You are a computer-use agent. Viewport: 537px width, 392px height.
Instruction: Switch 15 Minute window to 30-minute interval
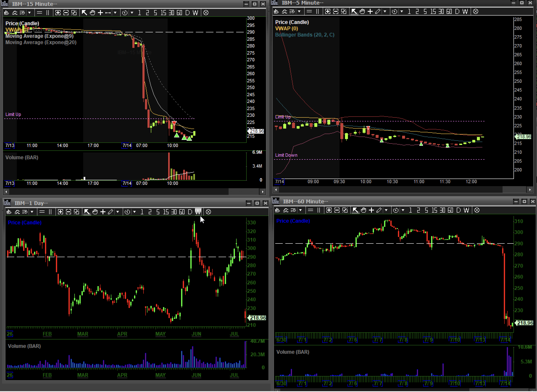click(171, 13)
